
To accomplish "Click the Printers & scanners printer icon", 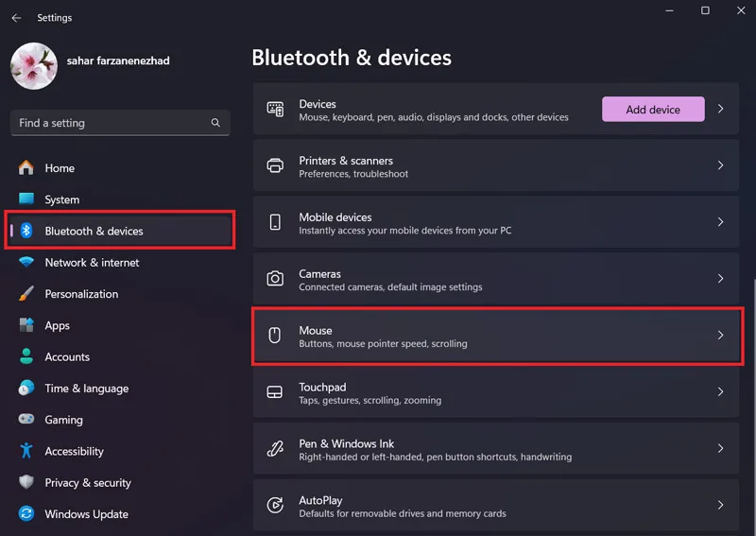I will [x=275, y=165].
